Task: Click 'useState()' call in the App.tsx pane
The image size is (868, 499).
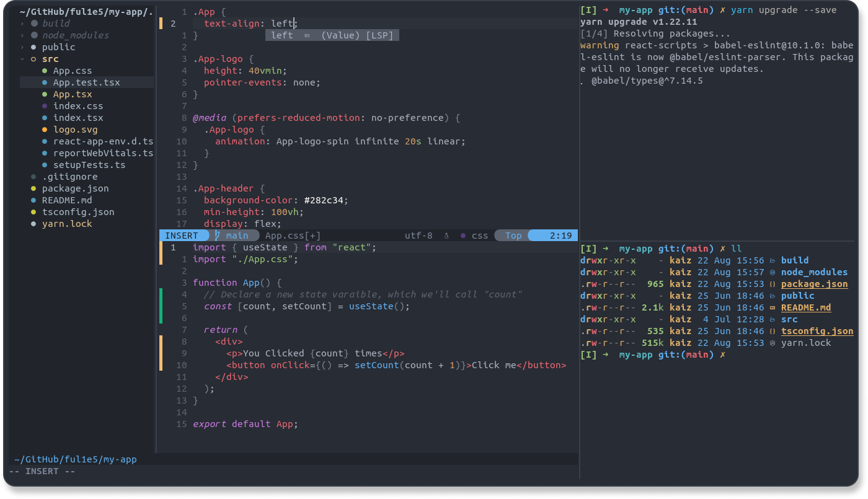Action: pyautogui.click(x=377, y=306)
